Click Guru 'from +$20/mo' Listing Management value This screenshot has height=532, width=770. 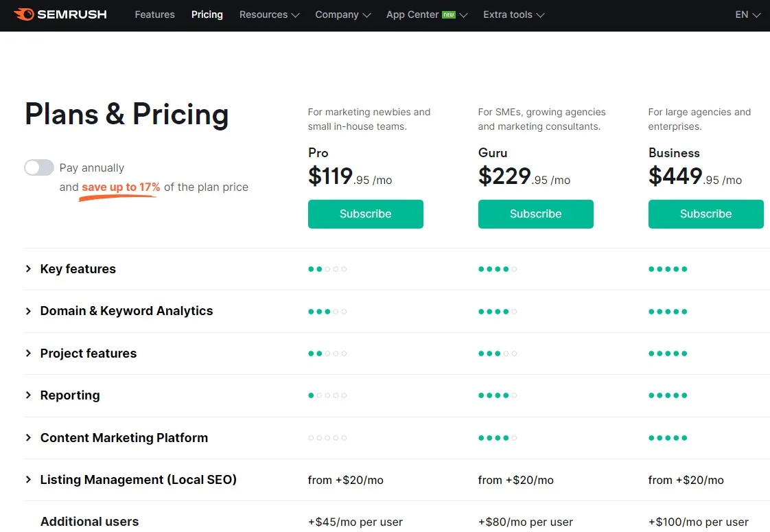[515, 480]
